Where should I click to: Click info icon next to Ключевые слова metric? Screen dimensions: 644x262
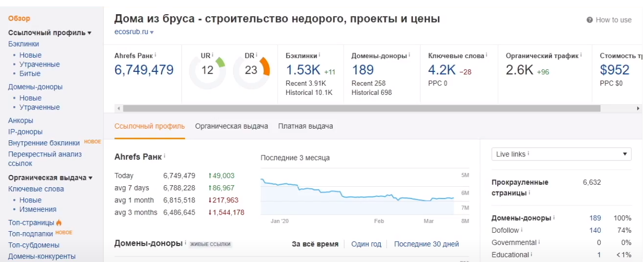486,55
